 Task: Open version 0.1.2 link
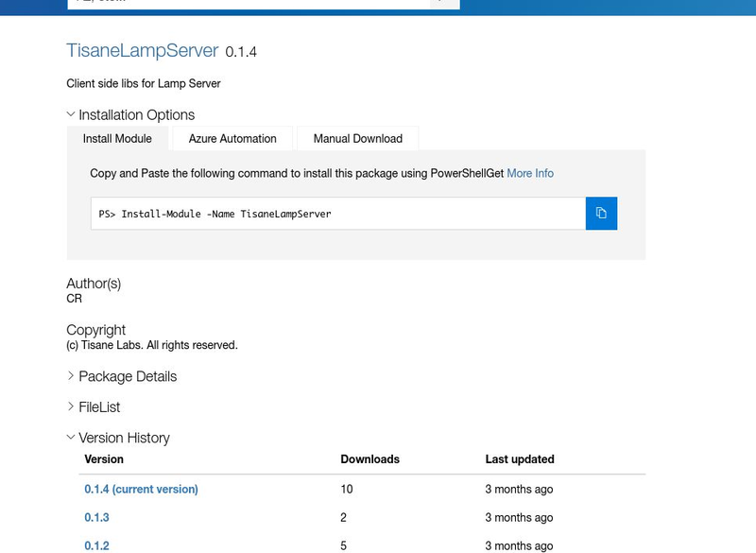(x=97, y=545)
